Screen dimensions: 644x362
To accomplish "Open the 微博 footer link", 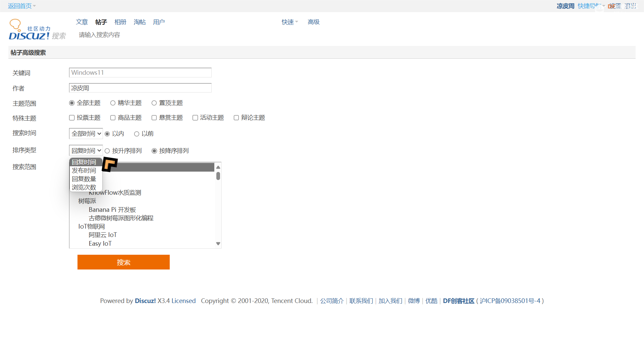I will pyautogui.click(x=414, y=301).
